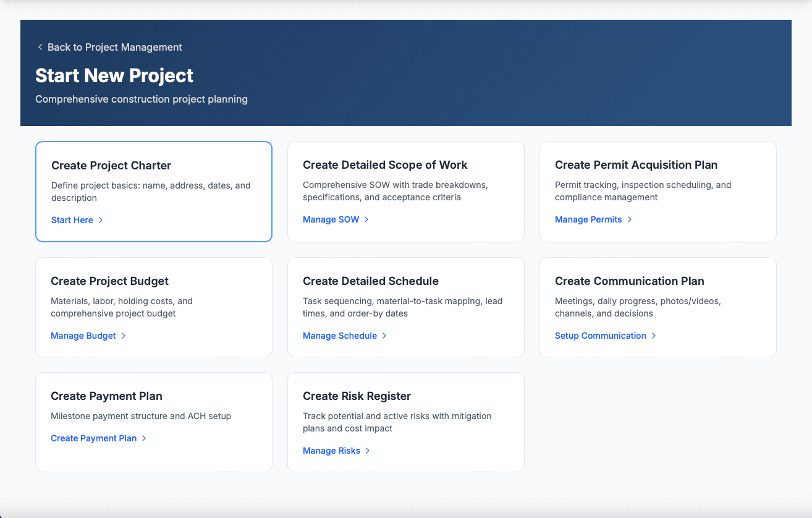Click chevron icon beside Manage SOW
812x518 pixels.
click(366, 219)
